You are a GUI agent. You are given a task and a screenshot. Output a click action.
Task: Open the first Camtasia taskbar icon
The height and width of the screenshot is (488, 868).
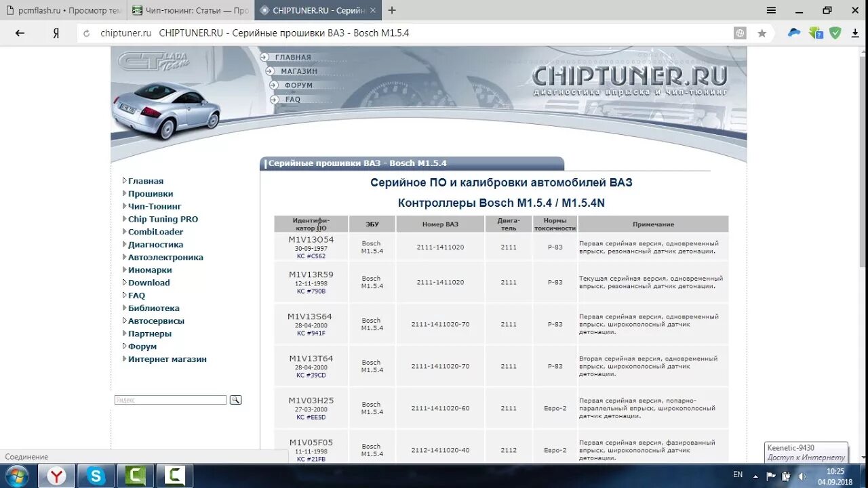(135, 476)
